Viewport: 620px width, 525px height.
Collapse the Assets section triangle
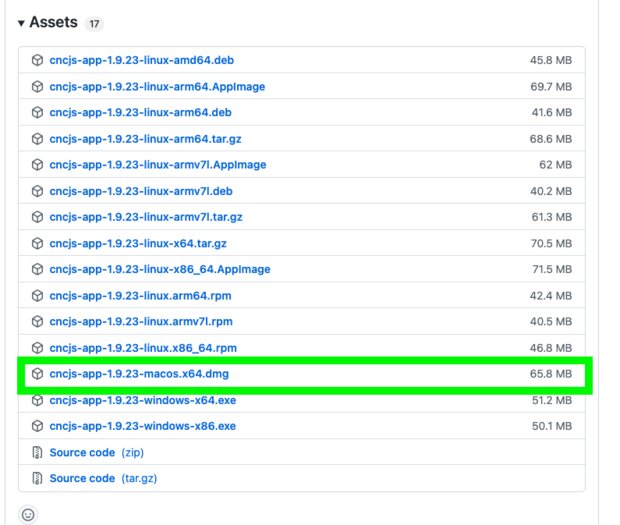21,23
